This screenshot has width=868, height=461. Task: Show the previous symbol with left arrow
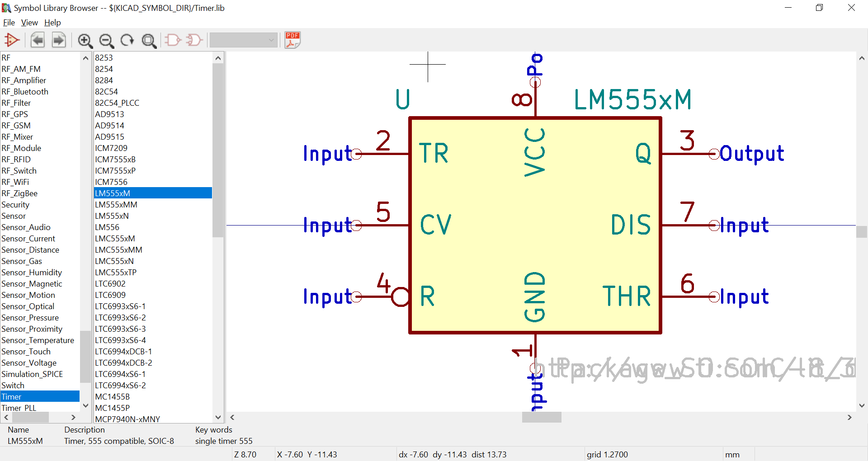(38, 41)
